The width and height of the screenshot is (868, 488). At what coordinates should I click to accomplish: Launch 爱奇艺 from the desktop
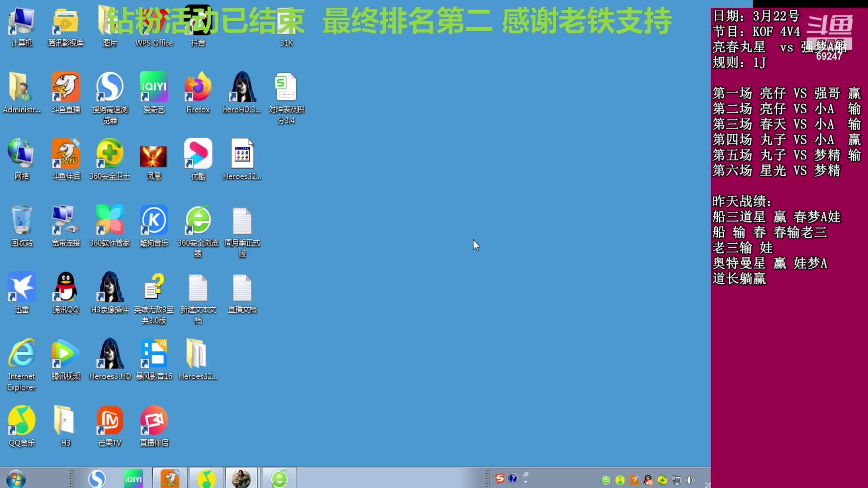tap(154, 93)
